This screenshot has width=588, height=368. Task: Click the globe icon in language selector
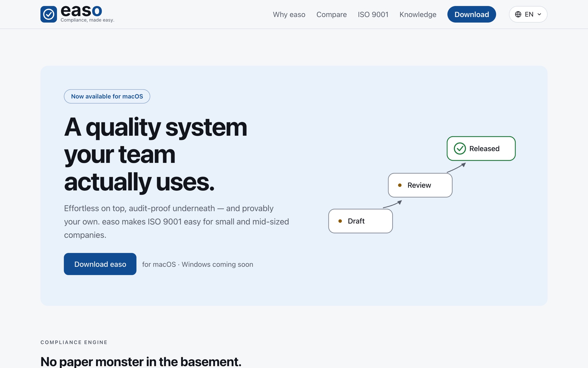point(518,14)
